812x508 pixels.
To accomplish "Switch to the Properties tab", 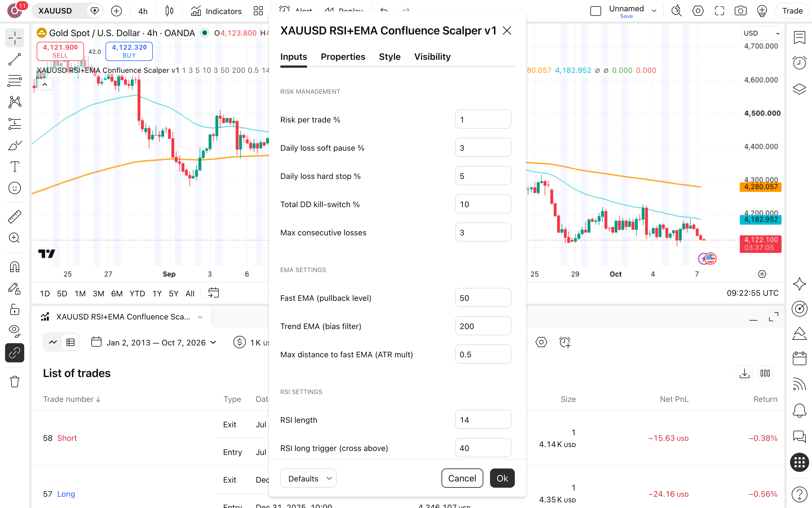I will [343, 57].
